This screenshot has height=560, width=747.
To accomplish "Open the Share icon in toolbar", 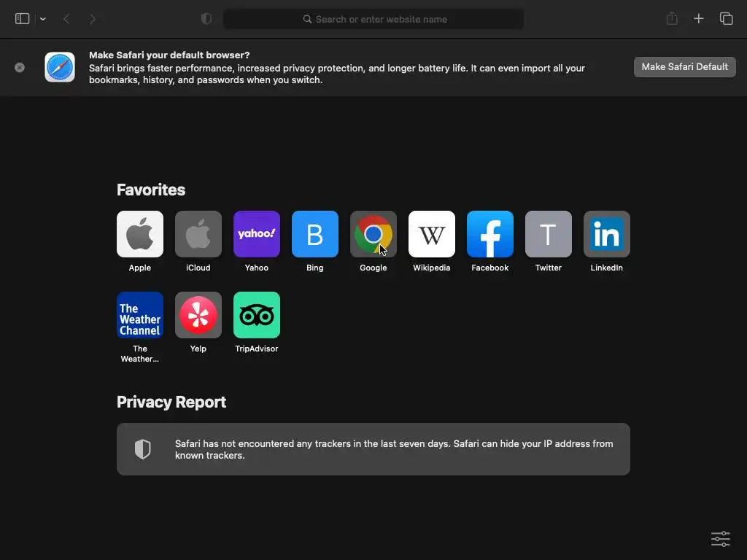I will tap(672, 18).
